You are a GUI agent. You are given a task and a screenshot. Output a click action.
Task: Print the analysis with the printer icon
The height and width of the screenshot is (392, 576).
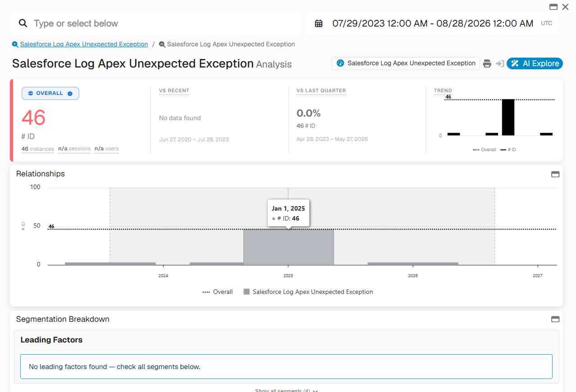pos(487,63)
